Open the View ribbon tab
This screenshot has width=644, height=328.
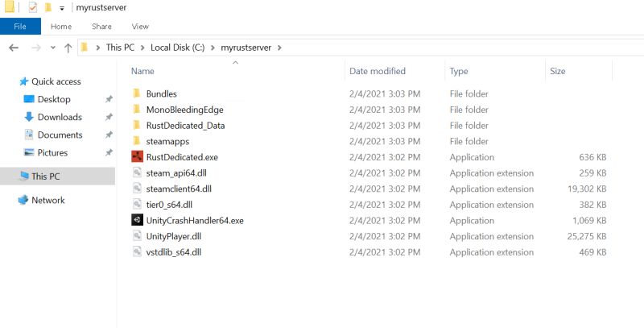pos(140,27)
